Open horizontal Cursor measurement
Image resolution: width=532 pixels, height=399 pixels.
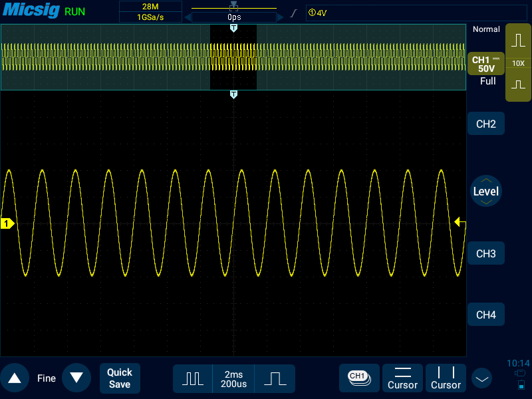click(402, 378)
